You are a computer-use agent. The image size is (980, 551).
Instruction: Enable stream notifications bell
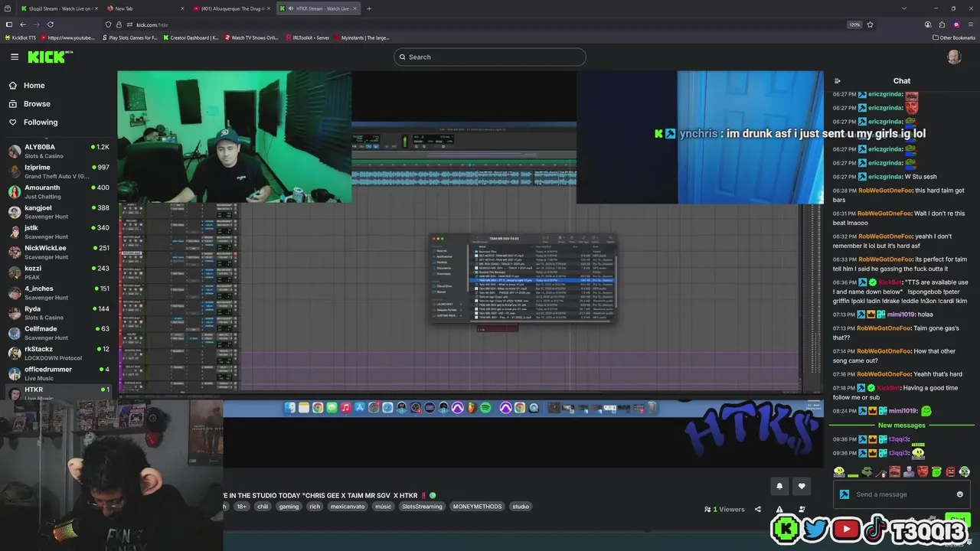(x=779, y=485)
